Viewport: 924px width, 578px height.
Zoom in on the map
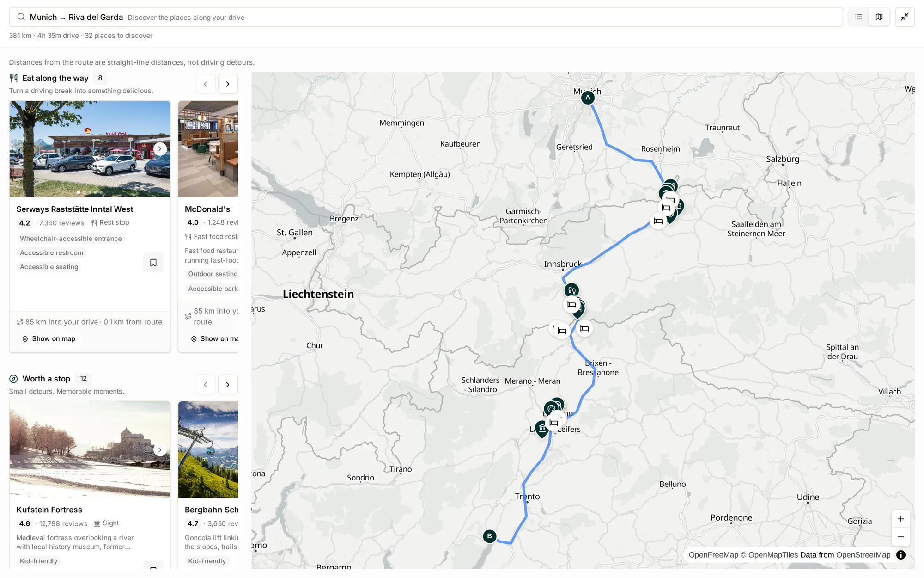[901, 519]
